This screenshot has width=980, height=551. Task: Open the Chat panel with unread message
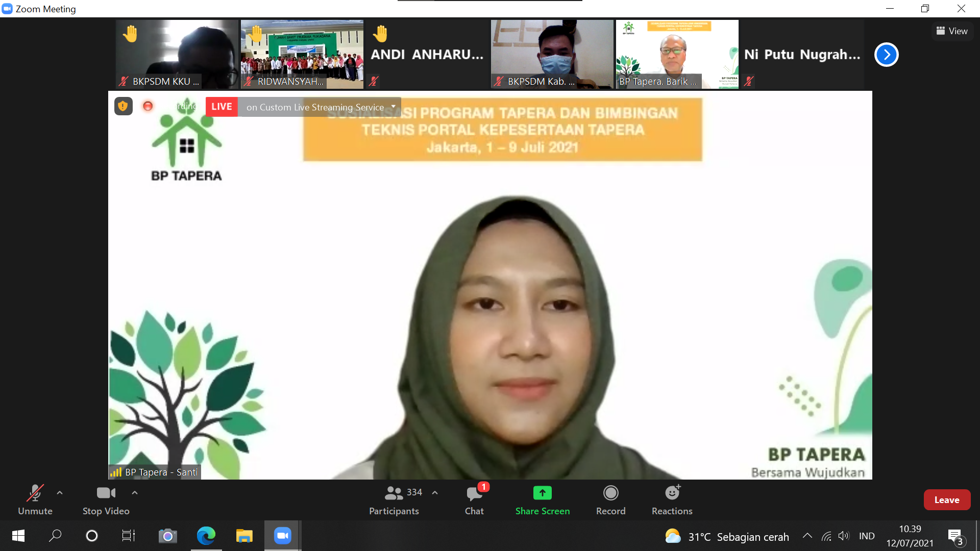(474, 500)
